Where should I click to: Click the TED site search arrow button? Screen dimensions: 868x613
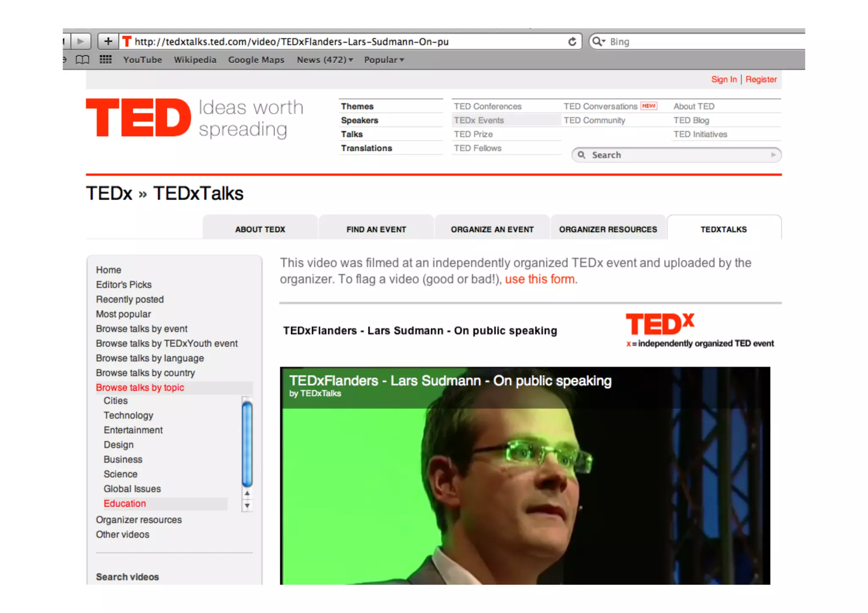click(773, 155)
